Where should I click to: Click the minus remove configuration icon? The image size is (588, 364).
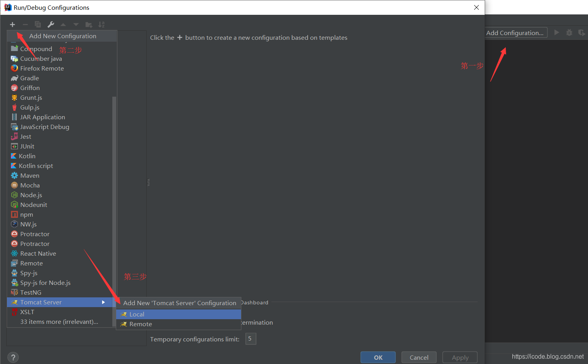(x=25, y=25)
